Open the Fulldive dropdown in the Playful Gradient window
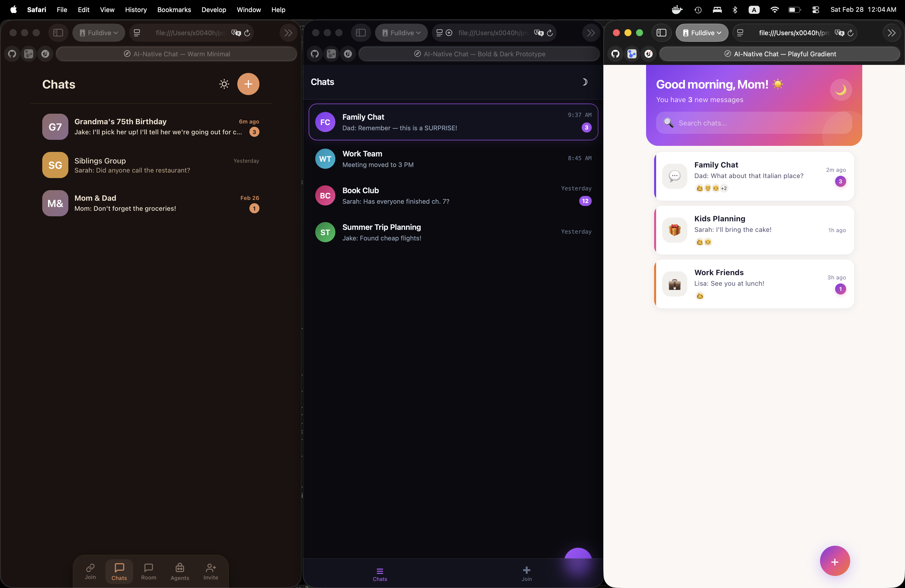 (x=702, y=33)
